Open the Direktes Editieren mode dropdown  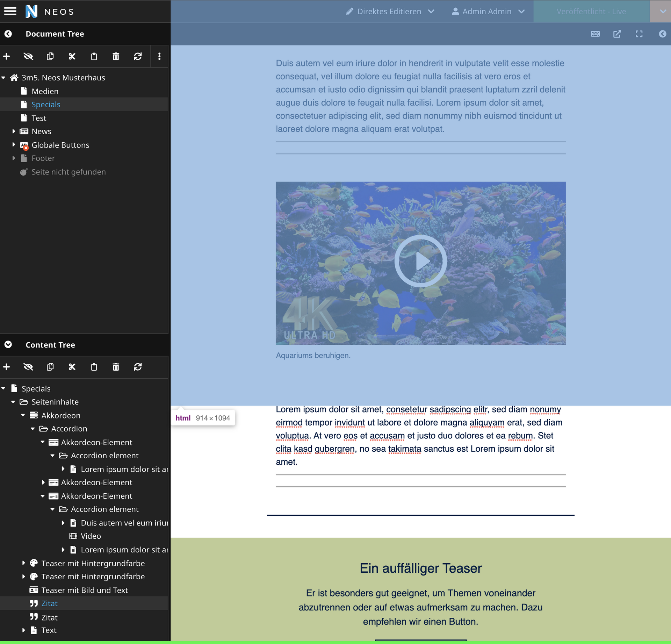(390, 12)
